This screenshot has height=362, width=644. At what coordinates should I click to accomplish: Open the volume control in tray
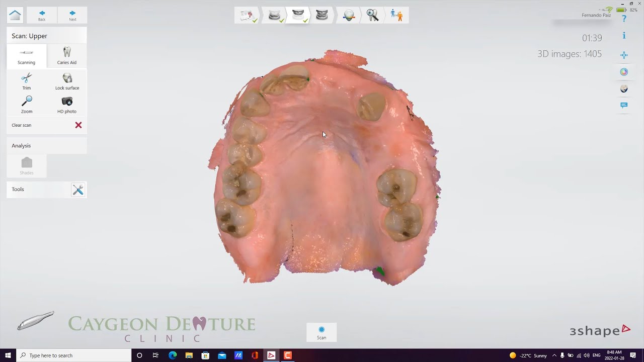pyautogui.click(x=586, y=355)
